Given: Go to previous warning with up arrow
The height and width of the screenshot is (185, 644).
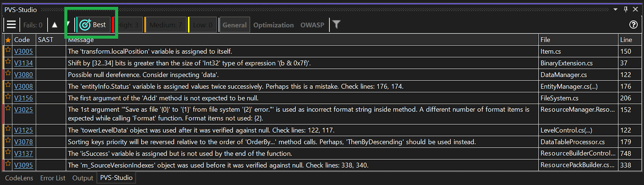Looking at the screenshot, I should (55, 25).
